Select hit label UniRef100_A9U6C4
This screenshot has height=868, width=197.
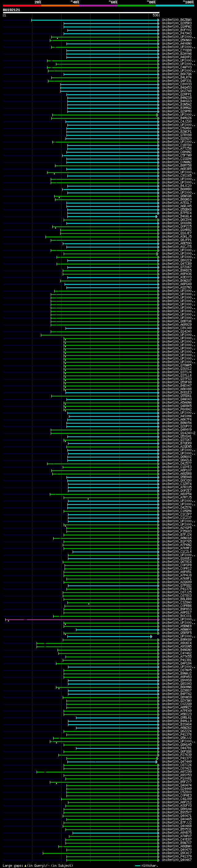177,643
